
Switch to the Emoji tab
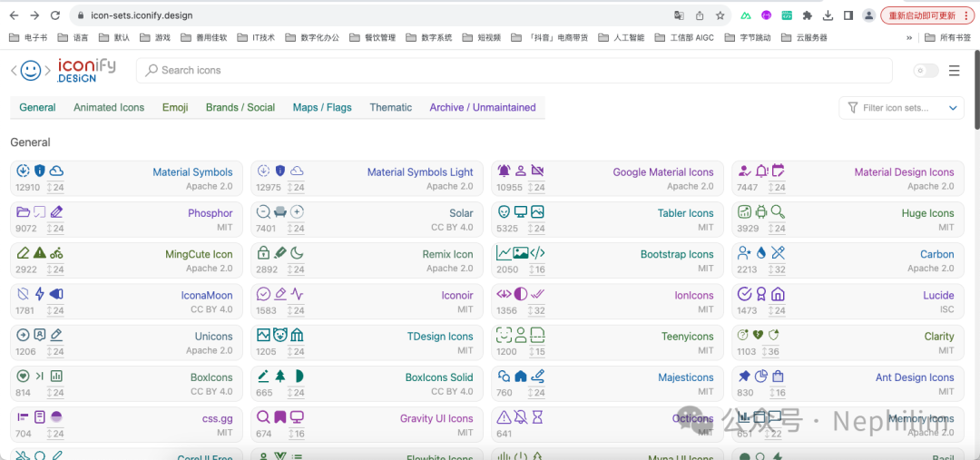coord(175,107)
